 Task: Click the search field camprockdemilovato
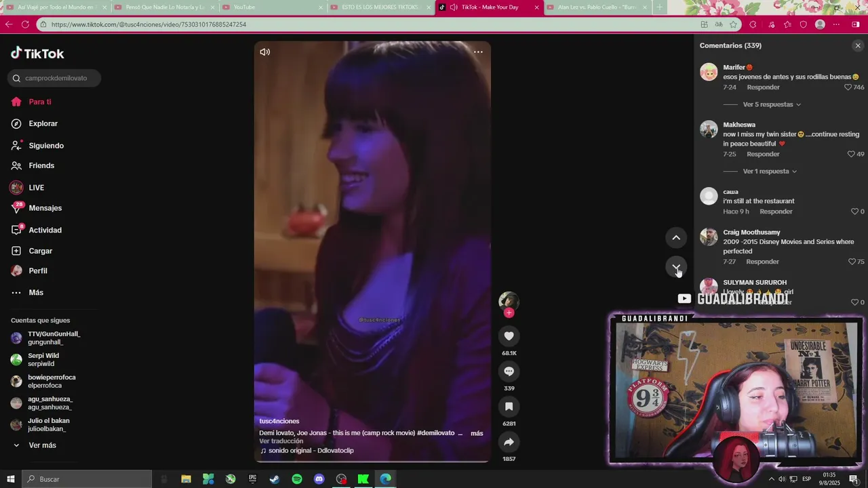coord(54,78)
